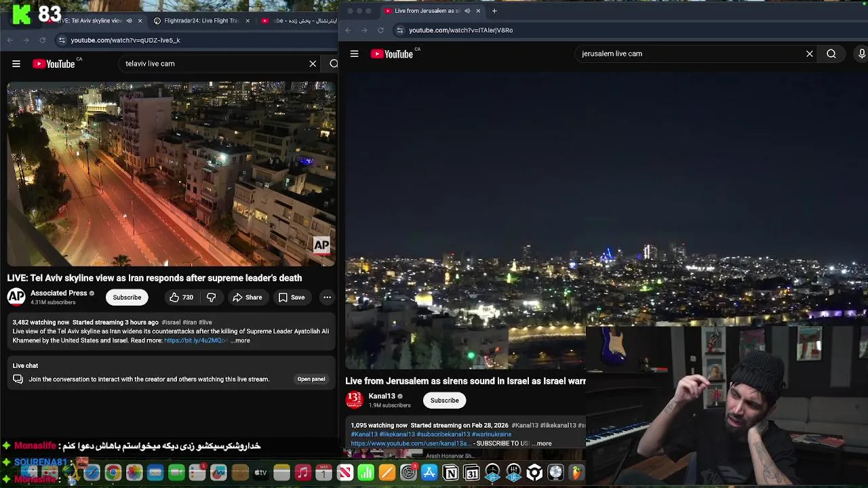Click YouTube logo in right window
The height and width of the screenshot is (488, 868).
click(392, 54)
